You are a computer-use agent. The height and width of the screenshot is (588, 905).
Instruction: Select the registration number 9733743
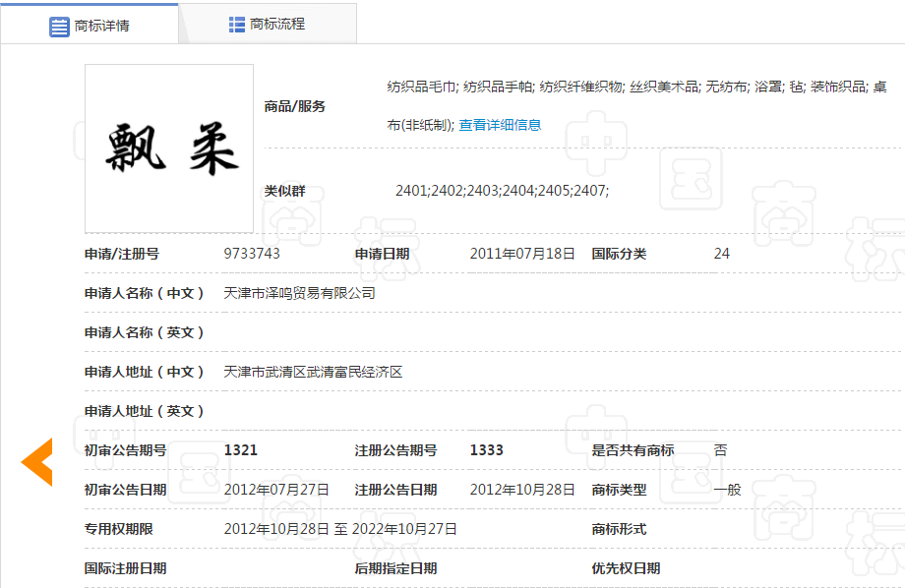[252, 254]
